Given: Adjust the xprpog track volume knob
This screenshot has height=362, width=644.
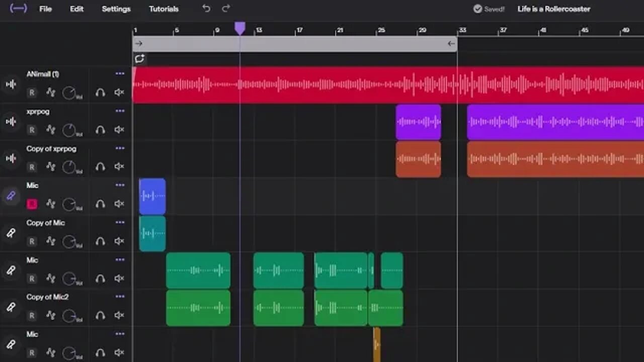Looking at the screenshot, I should tap(69, 130).
